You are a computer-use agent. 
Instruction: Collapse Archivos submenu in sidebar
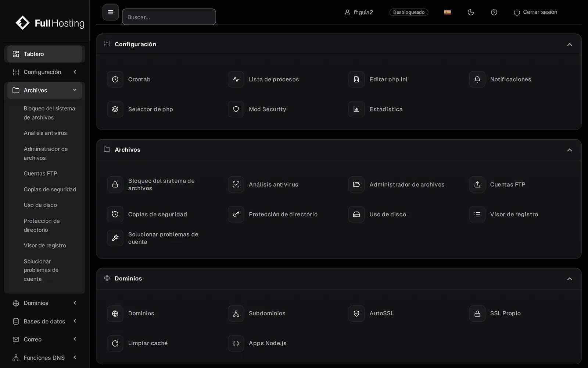(x=45, y=91)
